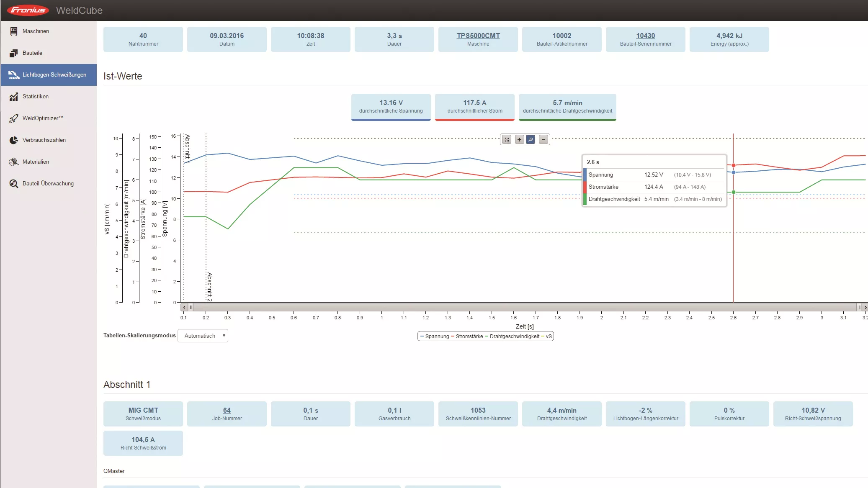This screenshot has height=488, width=868.
Task: Click the durchschnittliche Spannung 13.16 V card
Action: pyautogui.click(x=391, y=107)
